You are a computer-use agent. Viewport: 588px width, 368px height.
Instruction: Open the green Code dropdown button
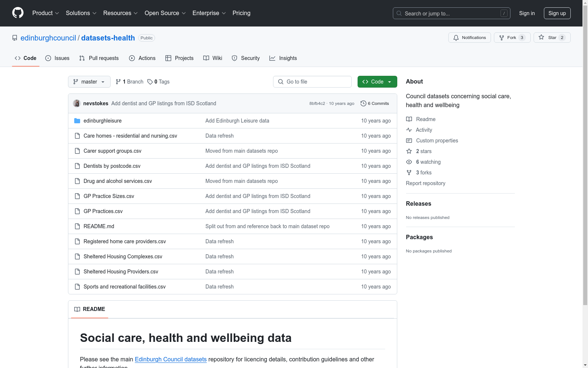click(x=377, y=82)
